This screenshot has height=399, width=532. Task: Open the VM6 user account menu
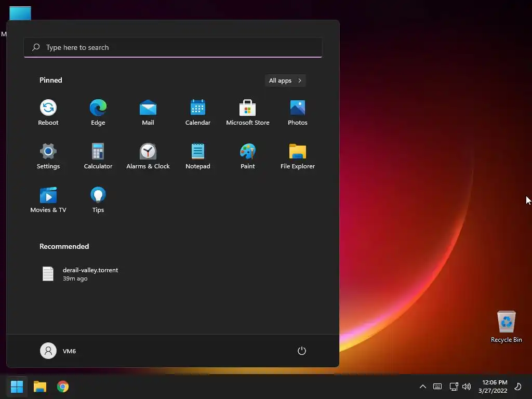coord(58,351)
